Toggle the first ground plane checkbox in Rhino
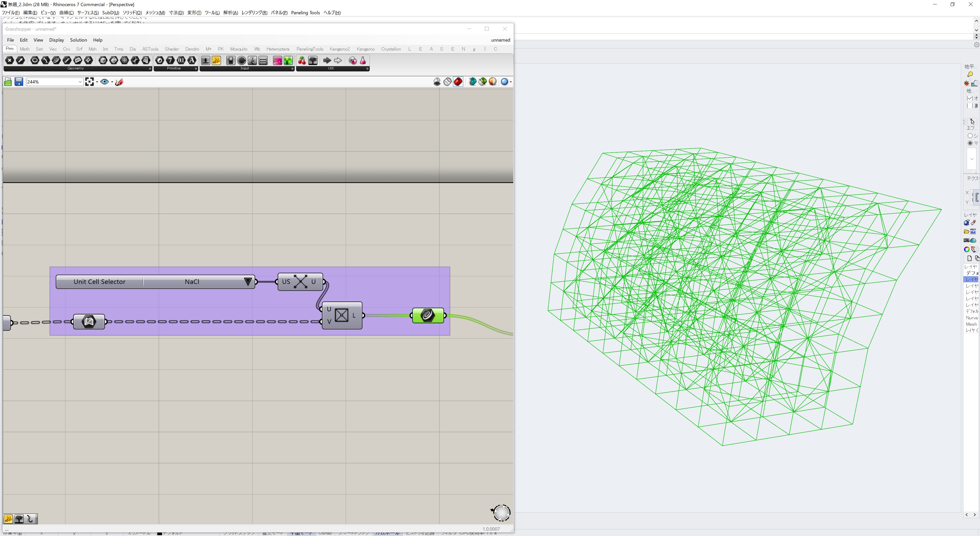 (969, 99)
